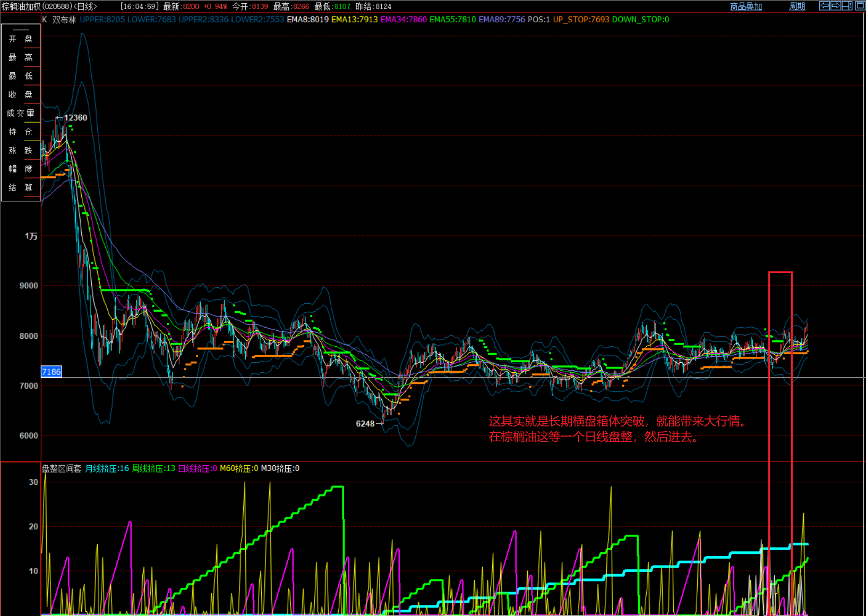Click the EMA13 yellow legend label
Viewport: 866px width, 616px height.
pos(354,20)
